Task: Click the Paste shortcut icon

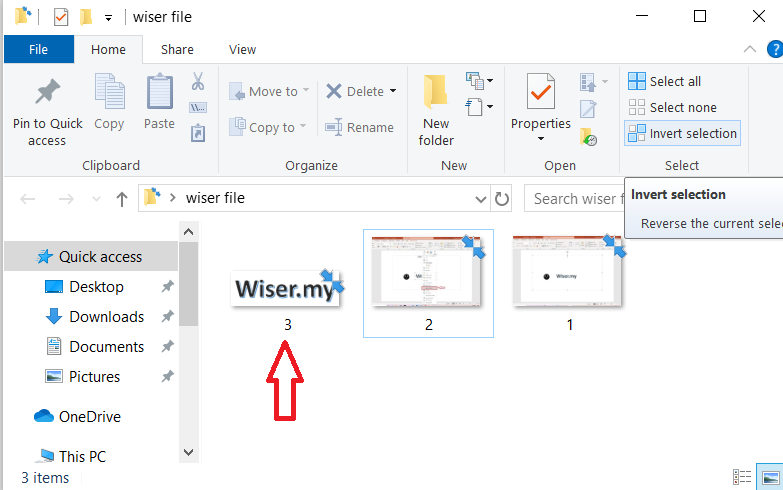Action: tap(198, 133)
